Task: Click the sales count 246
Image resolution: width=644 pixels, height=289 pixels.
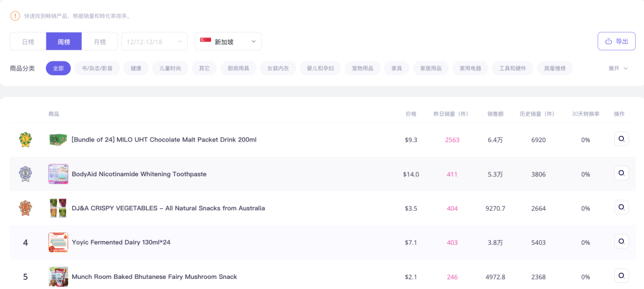Action: pyautogui.click(x=452, y=277)
